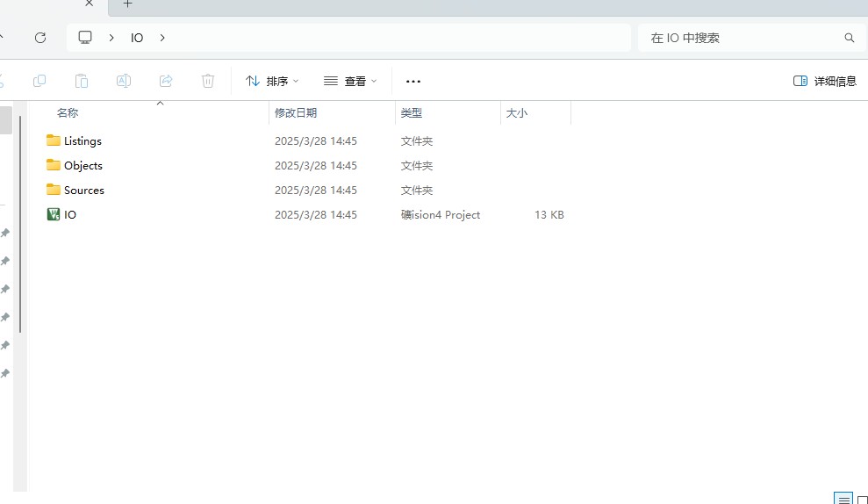Sort by 名称 column header

[68, 113]
